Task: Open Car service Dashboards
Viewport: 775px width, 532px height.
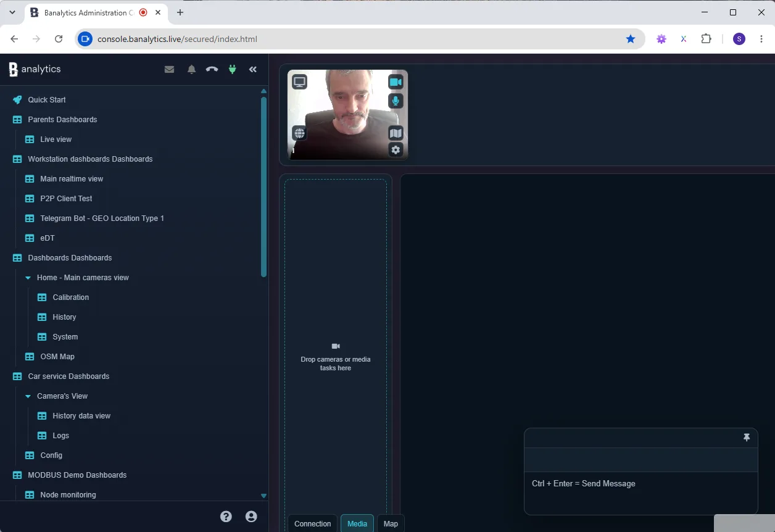Action: pyautogui.click(x=68, y=376)
